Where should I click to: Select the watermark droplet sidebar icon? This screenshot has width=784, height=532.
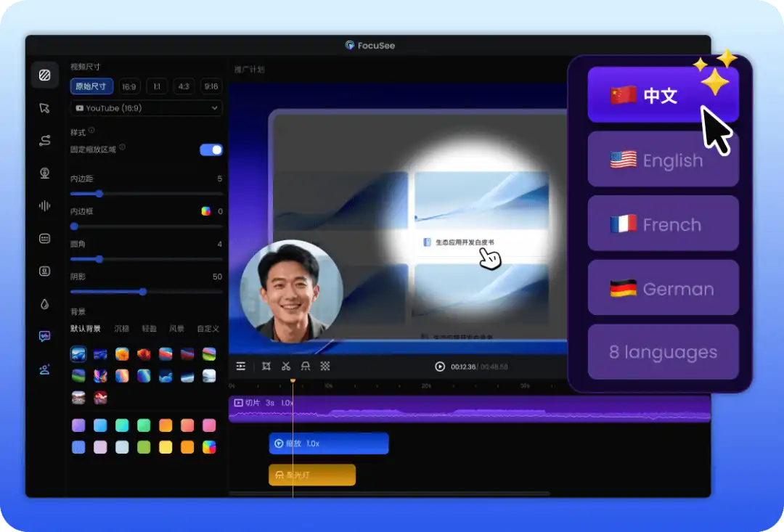45,304
